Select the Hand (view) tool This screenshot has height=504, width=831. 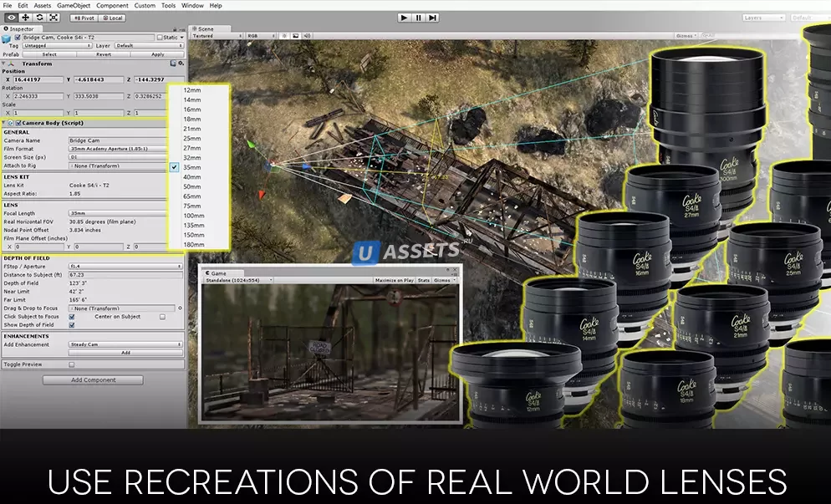pyautogui.click(x=11, y=18)
